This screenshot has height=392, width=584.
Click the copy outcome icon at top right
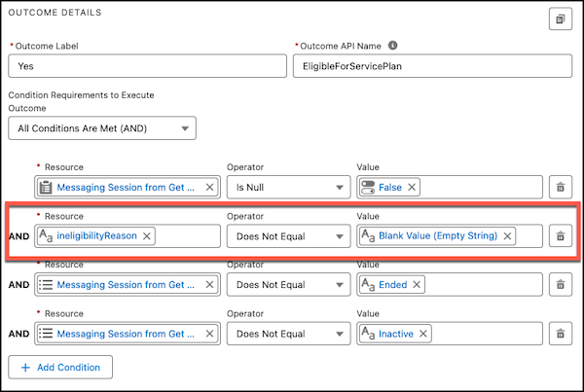[561, 18]
